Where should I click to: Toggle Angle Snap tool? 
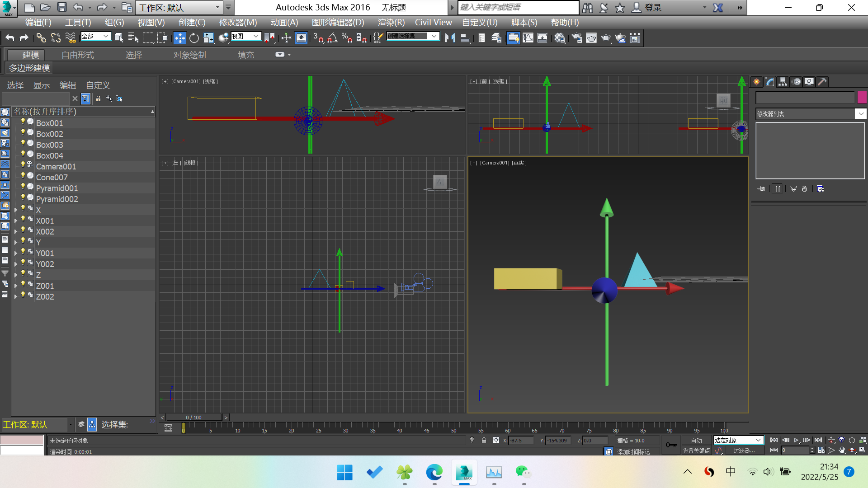point(332,38)
